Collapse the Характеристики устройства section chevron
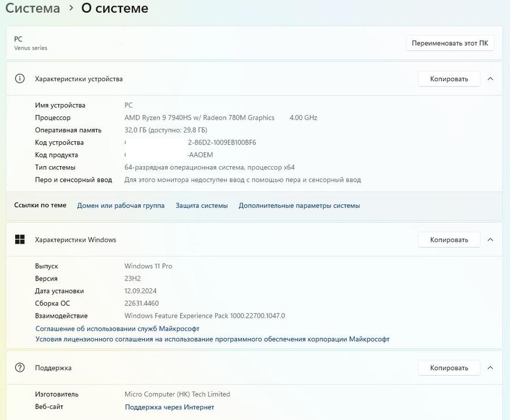 click(490, 78)
